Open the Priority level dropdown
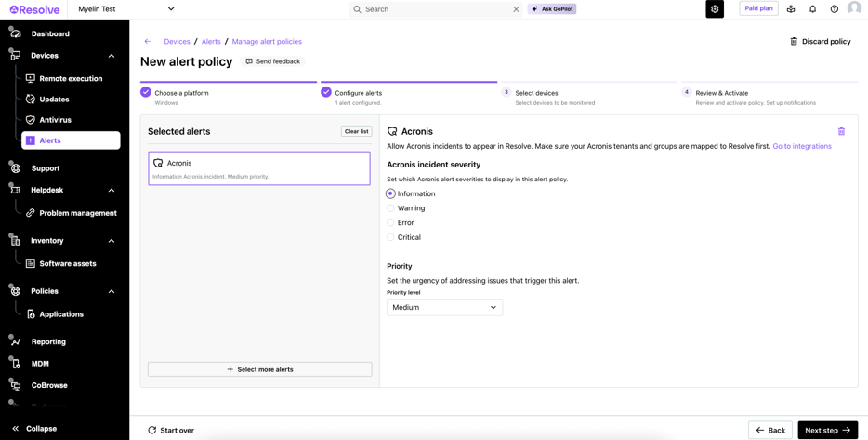The width and height of the screenshot is (868, 440). [444, 307]
